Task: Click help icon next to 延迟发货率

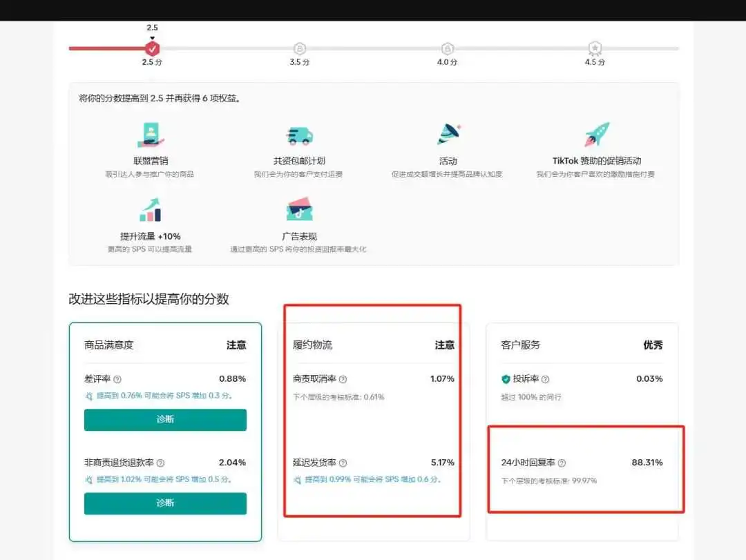Action: (x=343, y=463)
